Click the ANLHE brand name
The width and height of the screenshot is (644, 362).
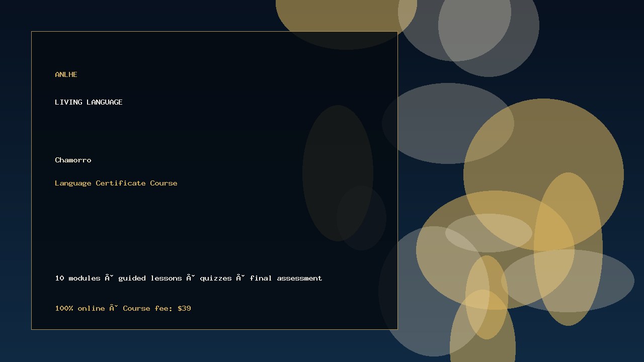pos(66,74)
